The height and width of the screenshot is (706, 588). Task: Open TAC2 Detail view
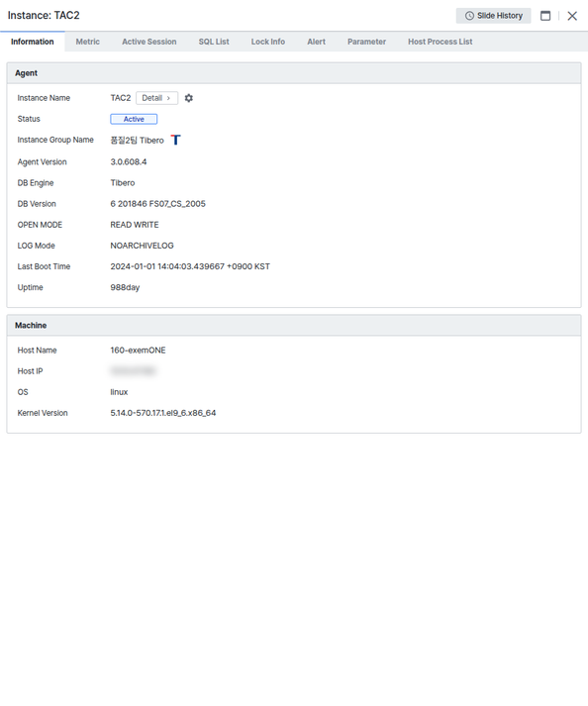(x=156, y=98)
